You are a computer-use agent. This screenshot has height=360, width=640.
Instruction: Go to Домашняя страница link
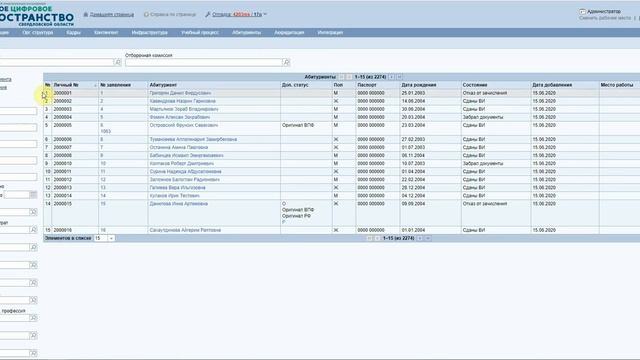[111, 14]
